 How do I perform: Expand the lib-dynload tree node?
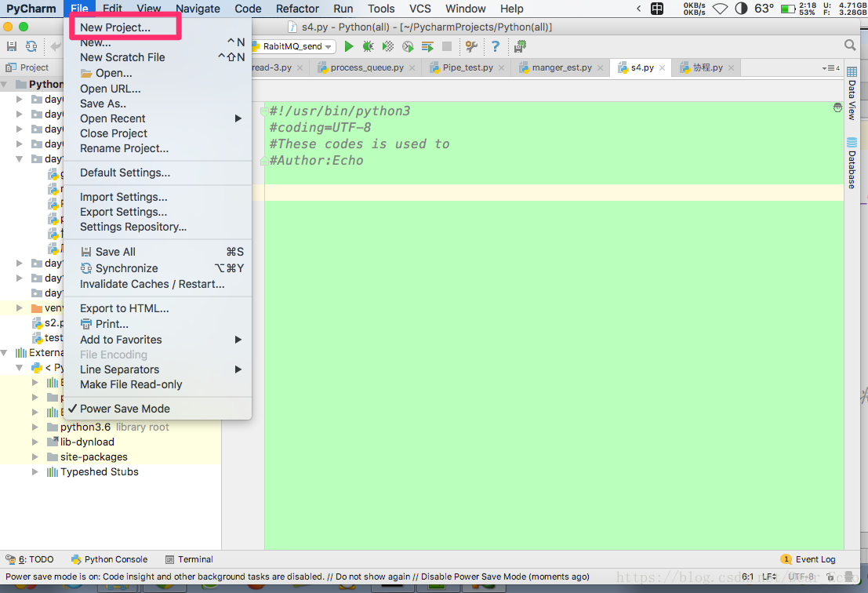35,442
